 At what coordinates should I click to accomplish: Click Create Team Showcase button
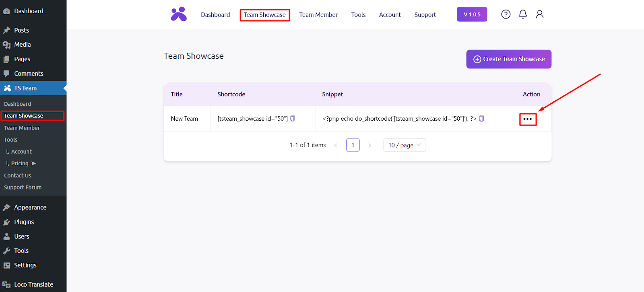(x=508, y=59)
